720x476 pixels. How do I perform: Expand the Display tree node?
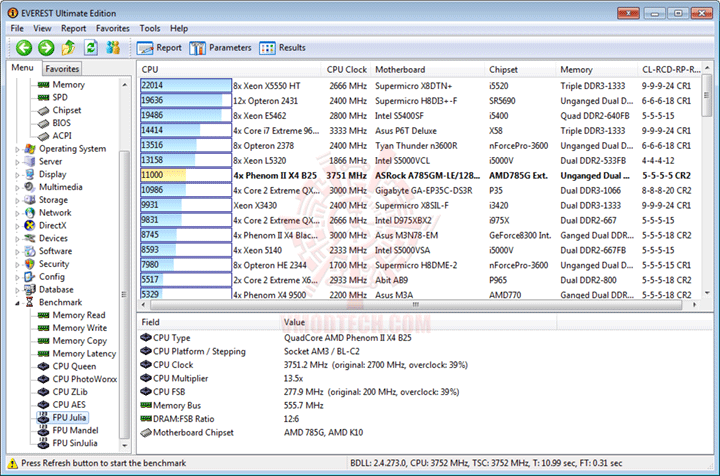coord(17,175)
